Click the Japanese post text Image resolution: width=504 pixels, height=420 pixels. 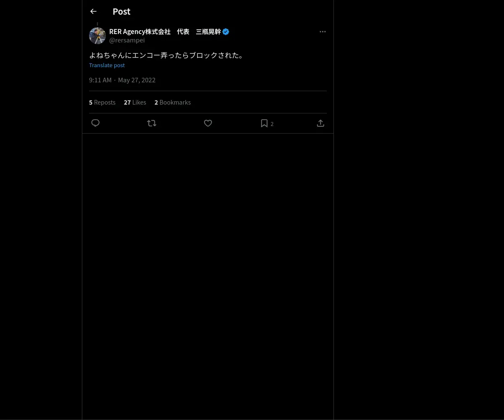[x=167, y=55]
